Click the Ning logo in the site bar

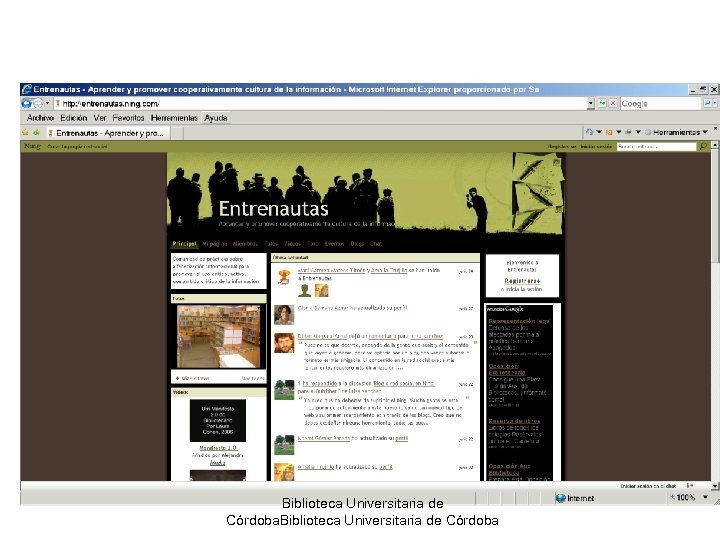(x=32, y=146)
